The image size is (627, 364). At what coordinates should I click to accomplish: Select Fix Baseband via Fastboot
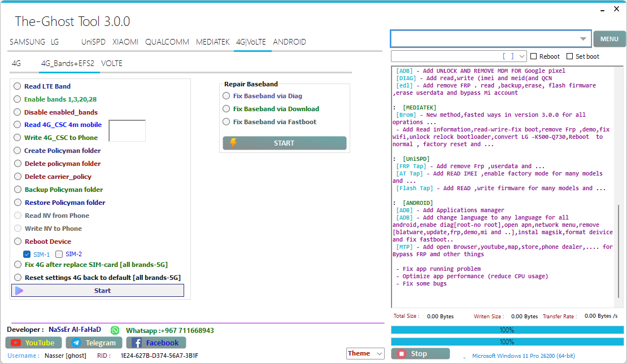click(x=227, y=122)
